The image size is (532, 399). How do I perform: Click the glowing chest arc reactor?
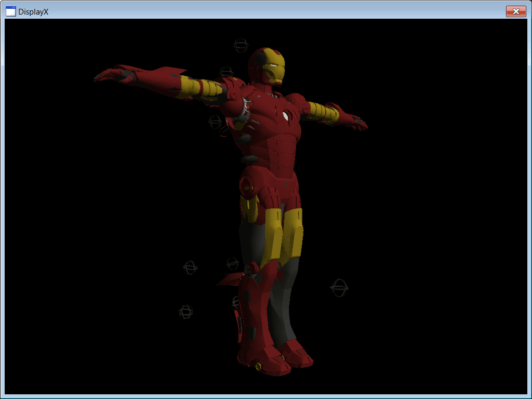[286, 116]
